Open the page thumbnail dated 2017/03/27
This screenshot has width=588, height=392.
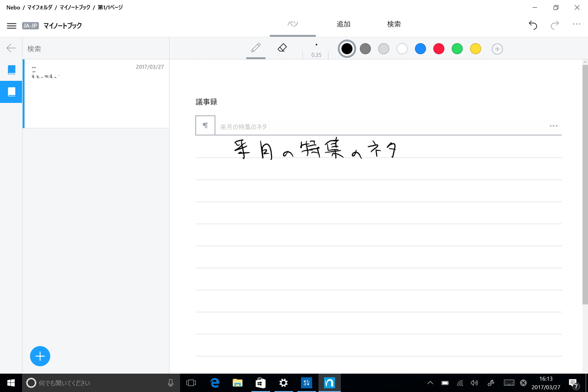[x=96, y=94]
